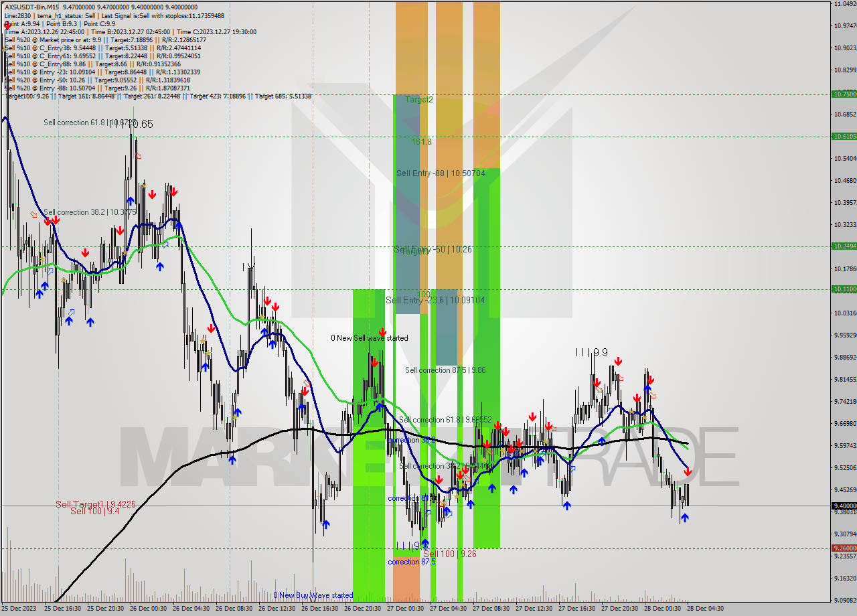
Task: Select 'Sell Entry -88 | 10.50704' label
Action: point(441,173)
